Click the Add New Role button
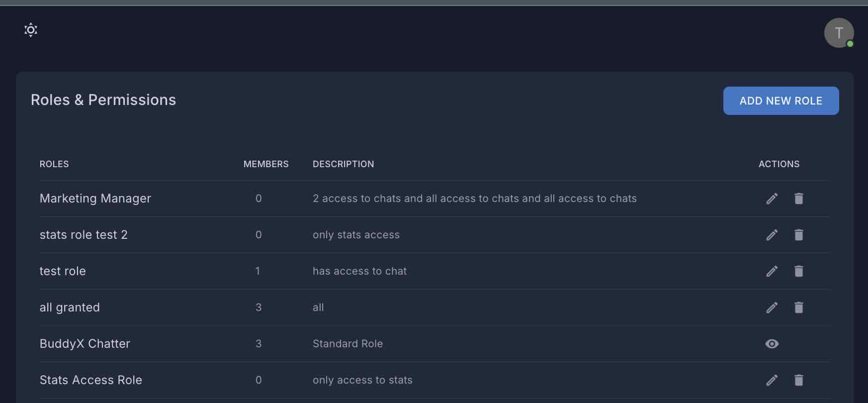The height and width of the screenshot is (403, 868). click(x=781, y=101)
